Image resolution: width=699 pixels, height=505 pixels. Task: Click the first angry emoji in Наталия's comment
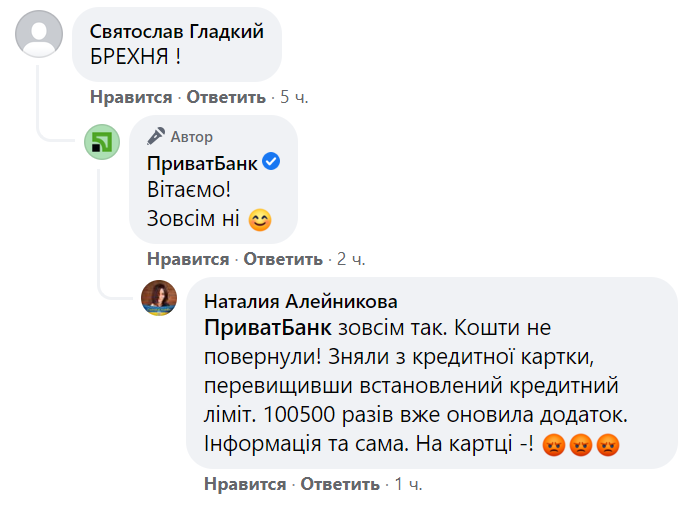click(553, 444)
